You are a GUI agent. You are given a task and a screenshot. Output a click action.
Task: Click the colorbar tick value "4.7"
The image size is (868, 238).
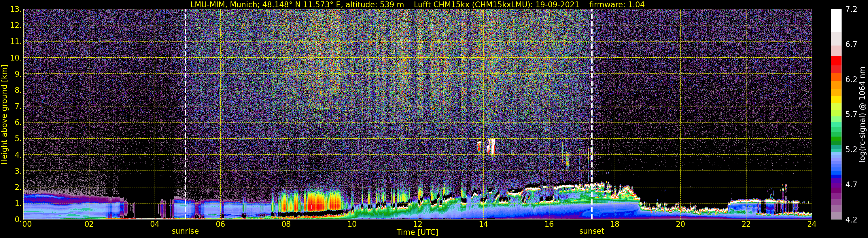[851, 185]
